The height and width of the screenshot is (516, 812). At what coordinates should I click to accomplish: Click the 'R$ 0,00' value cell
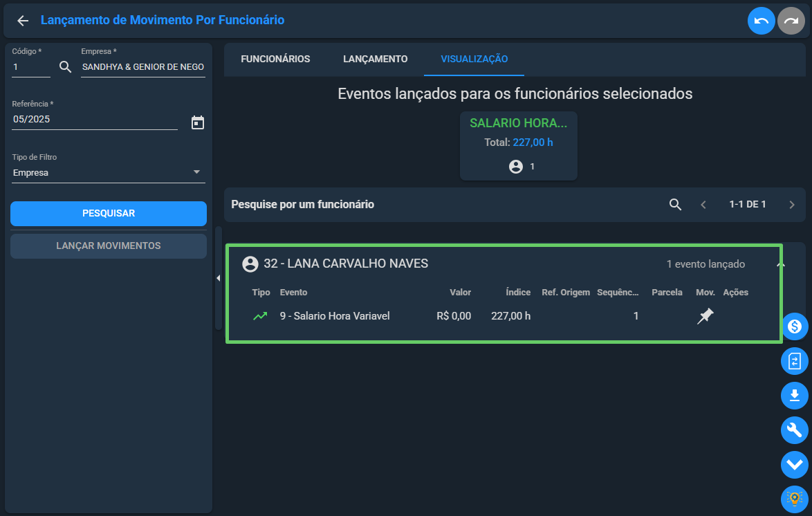pos(454,316)
